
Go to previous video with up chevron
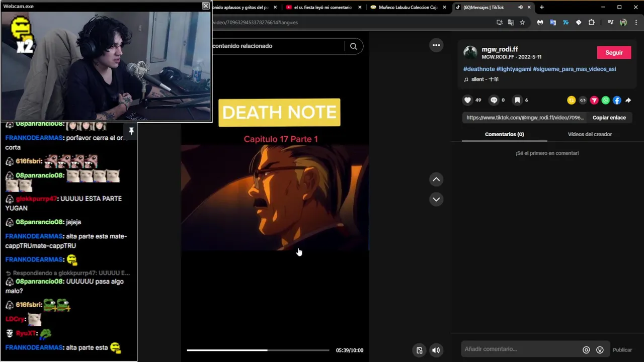point(436,179)
